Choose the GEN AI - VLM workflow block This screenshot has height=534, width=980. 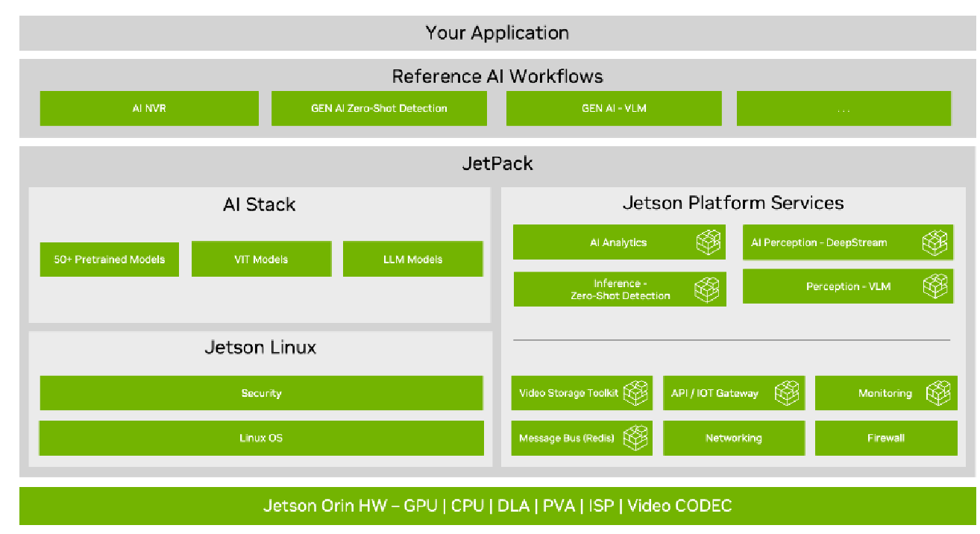click(x=614, y=109)
